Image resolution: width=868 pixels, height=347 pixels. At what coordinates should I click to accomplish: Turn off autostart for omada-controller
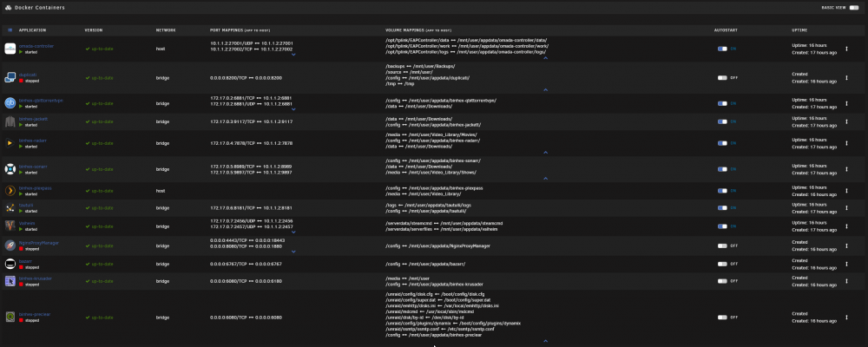pyautogui.click(x=722, y=49)
